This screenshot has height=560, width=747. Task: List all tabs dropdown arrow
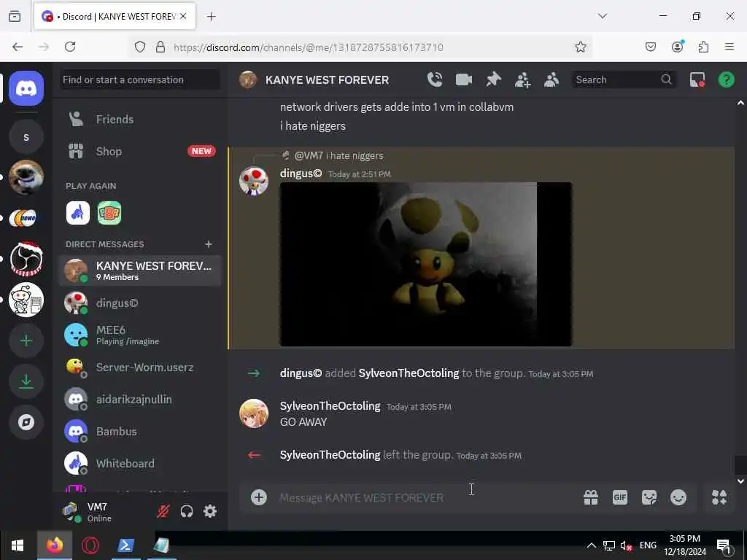pyautogui.click(x=603, y=16)
